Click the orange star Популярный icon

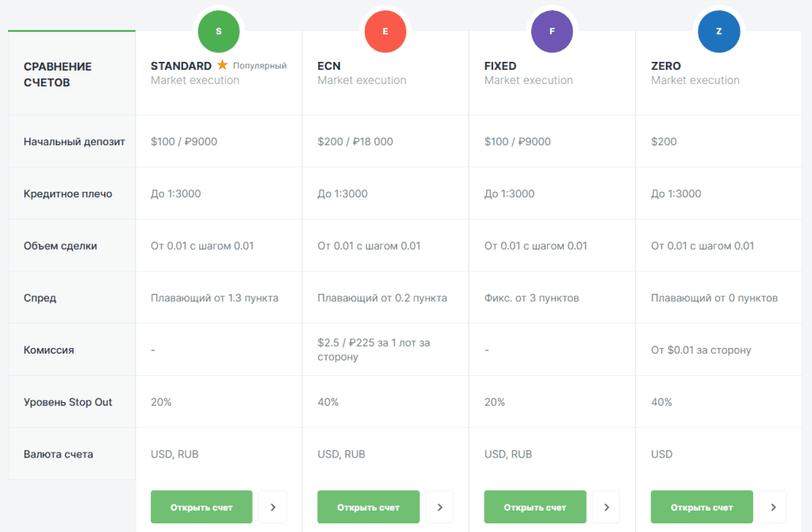click(x=223, y=65)
